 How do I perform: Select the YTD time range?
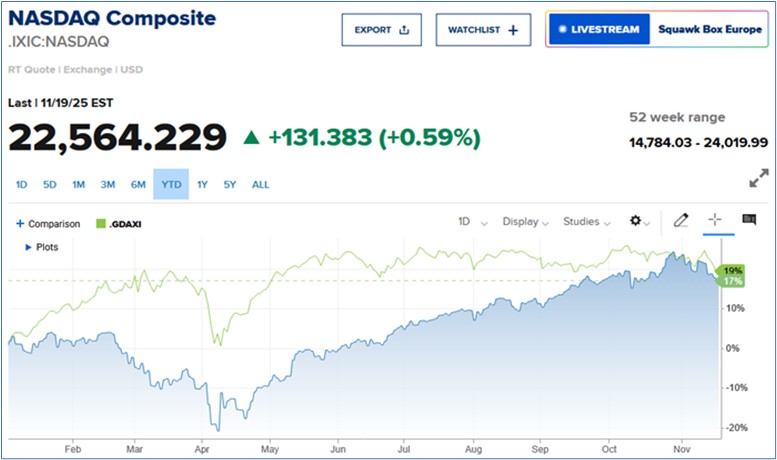pyautogui.click(x=170, y=184)
